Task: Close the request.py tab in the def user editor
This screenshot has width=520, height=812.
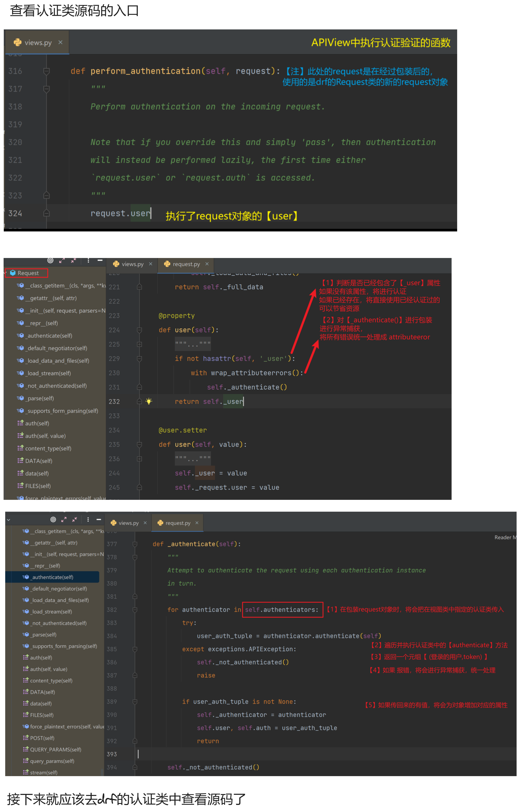Action: pyautogui.click(x=207, y=264)
